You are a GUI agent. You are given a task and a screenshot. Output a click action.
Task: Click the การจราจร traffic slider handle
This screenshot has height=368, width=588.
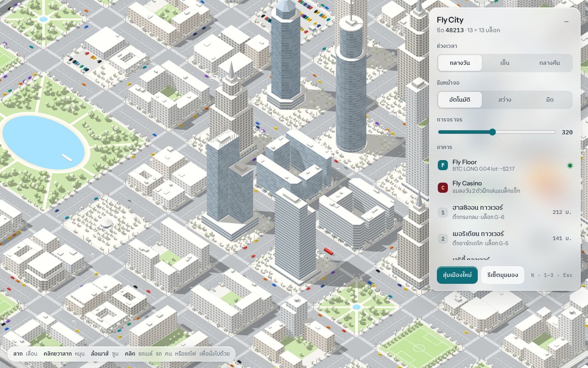tap(492, 132)
